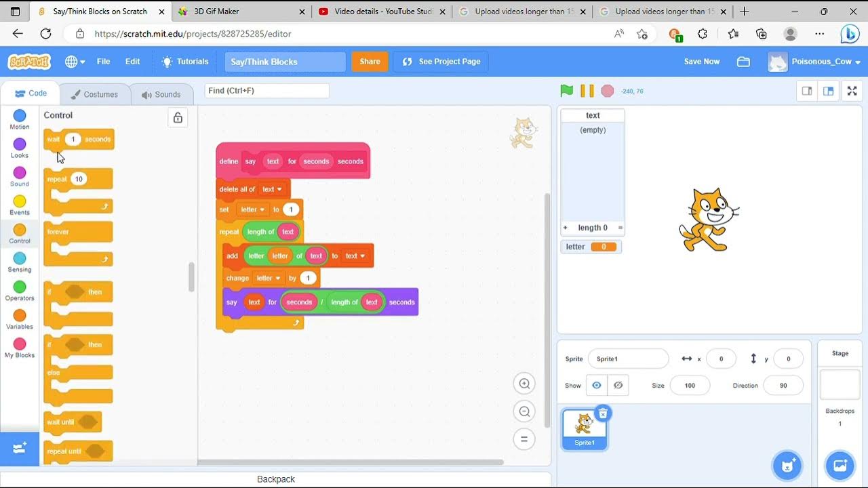The width and height of the screenshot is (868, 488).
Task: Switch to the Sounds tab
Action: [161, 94]
